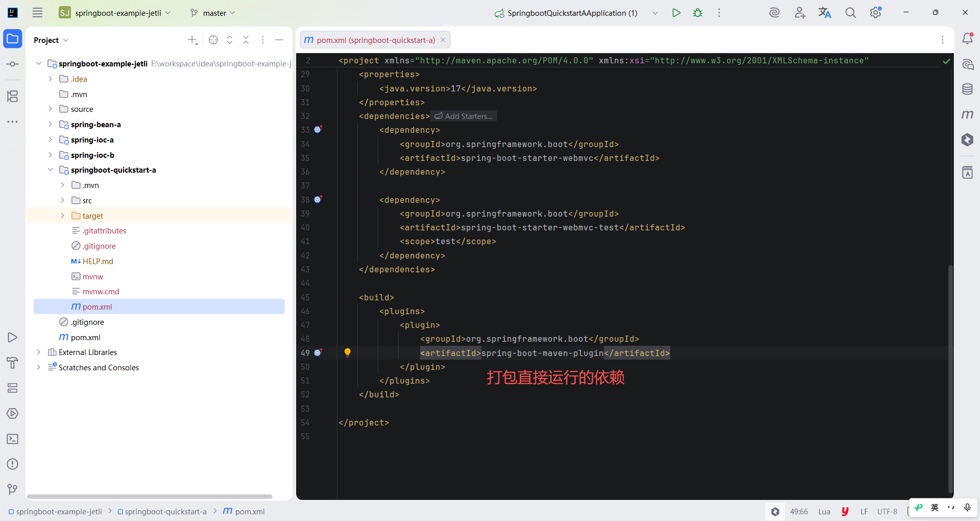Expand the target folder
The height and width of the screenshot is (521, 980).
click(x=62, y=216)
